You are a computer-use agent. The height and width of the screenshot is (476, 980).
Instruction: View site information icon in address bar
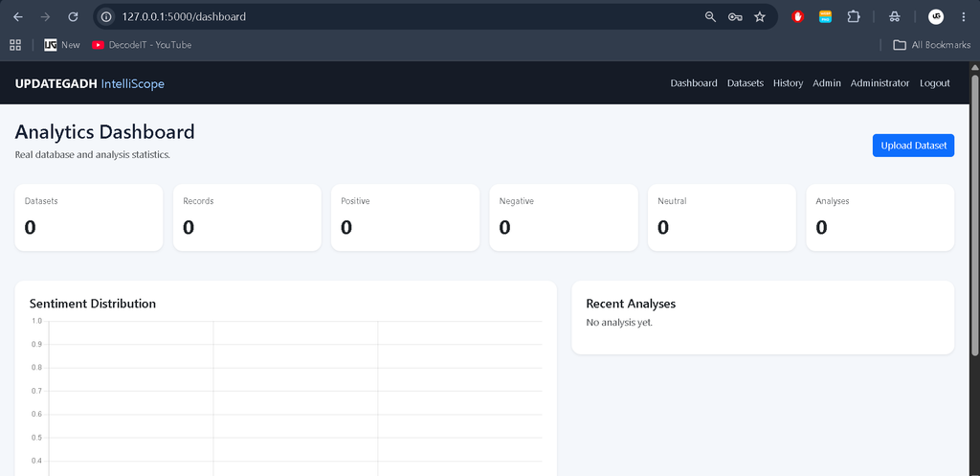[107, 17]
